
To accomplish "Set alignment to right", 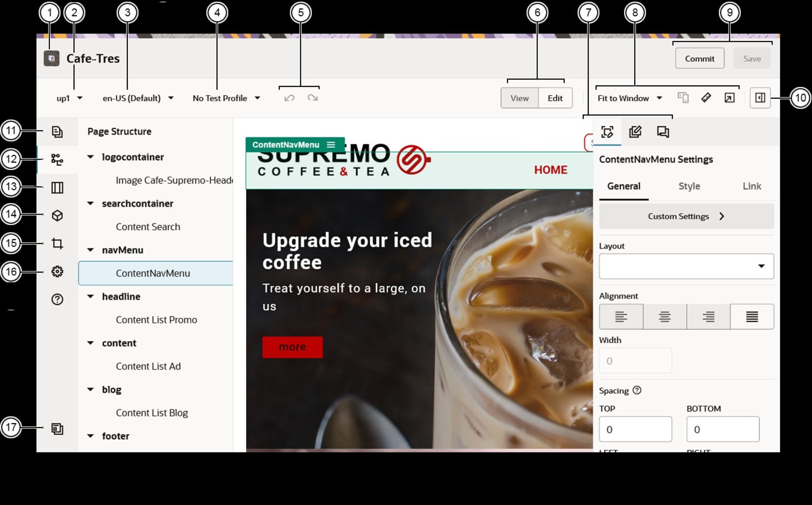I will 708,317.
